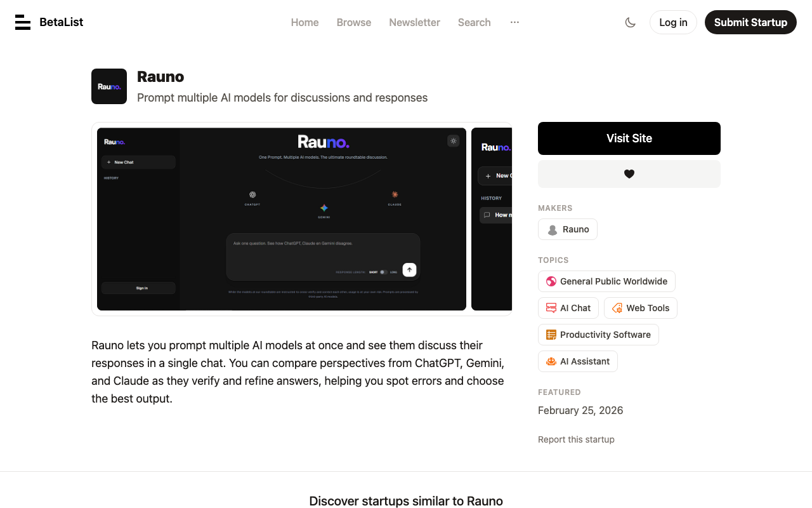Click the send arrow in the screenshot

(409, 270)
